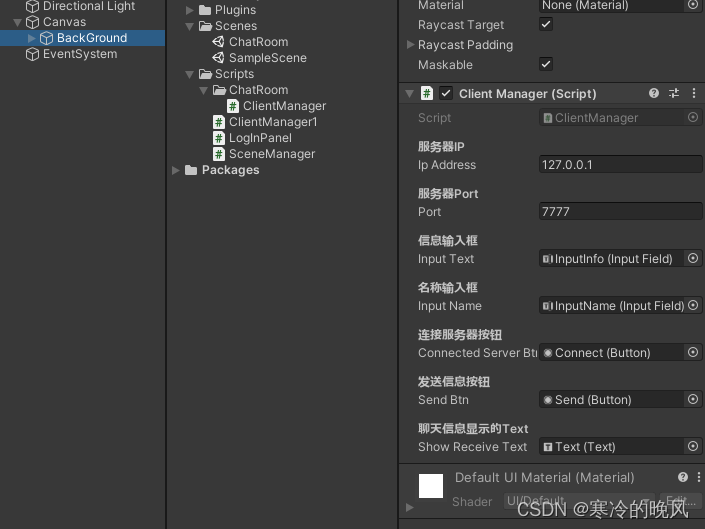Select the EventSystem object
The width and height of the screenshot is (705, 529).
coord(80,54)
